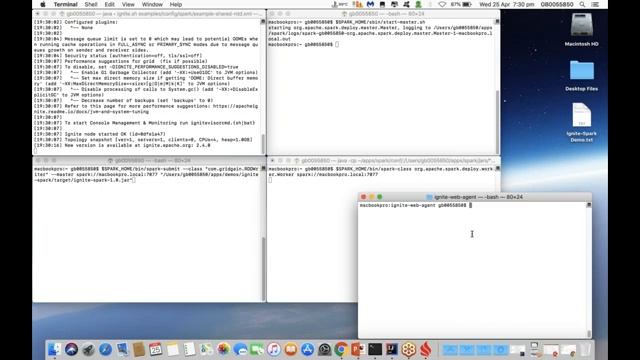Open the Edit menu
Viewport: 640px width, 360px height.
109,4
